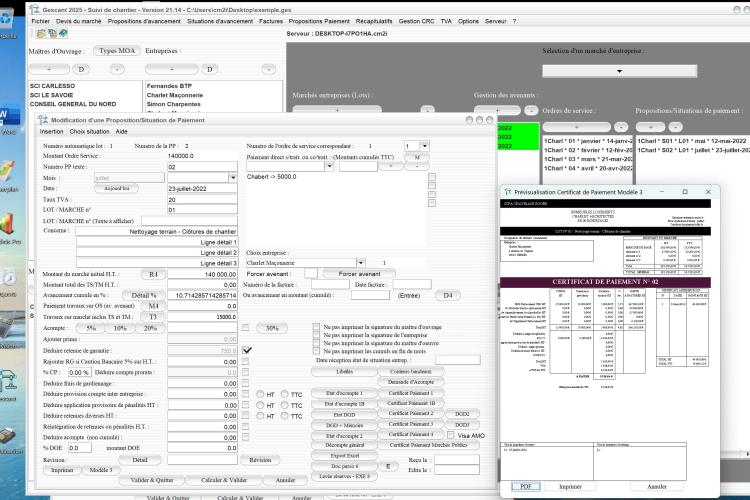Select order '1Charl * 03 * mars'
Image resolution: width=750 pixels, height=500 pixels.
coord(588,159)
